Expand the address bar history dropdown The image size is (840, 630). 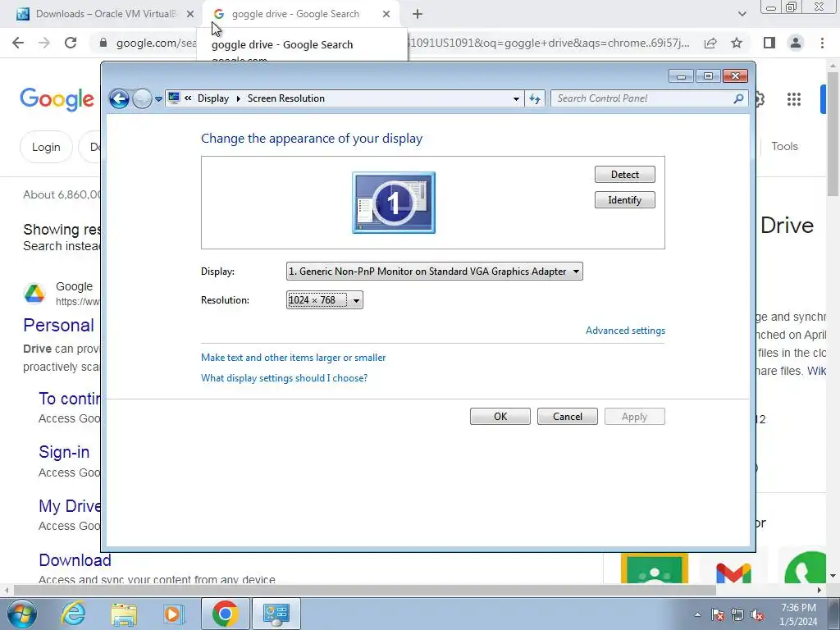[516, 98]
